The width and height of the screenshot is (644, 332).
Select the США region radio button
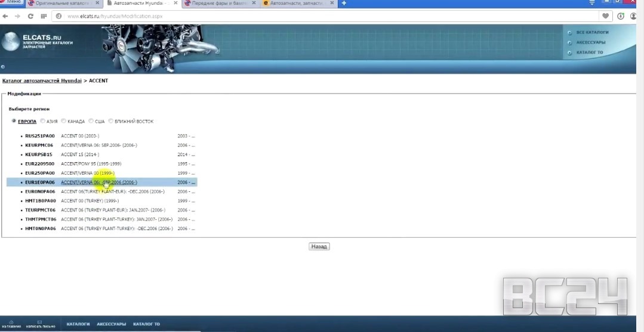[91, 121]
